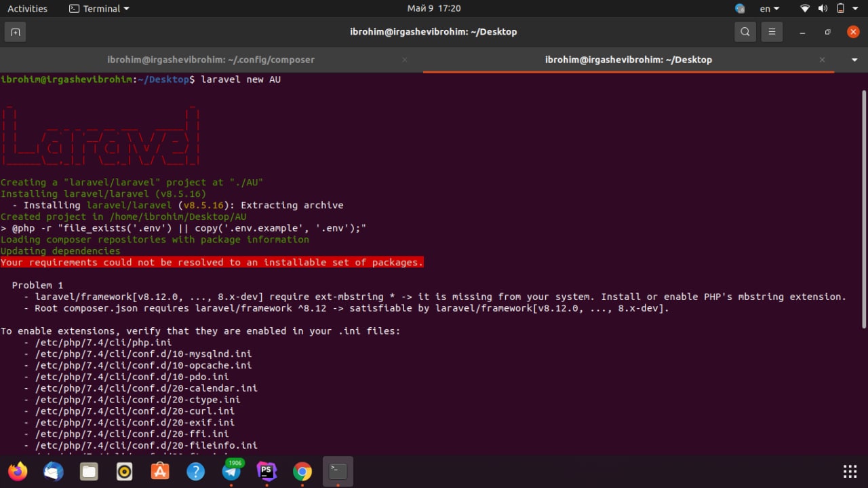
Task: Open Rhythmbox music player from the dock
Action: point(125,471)
